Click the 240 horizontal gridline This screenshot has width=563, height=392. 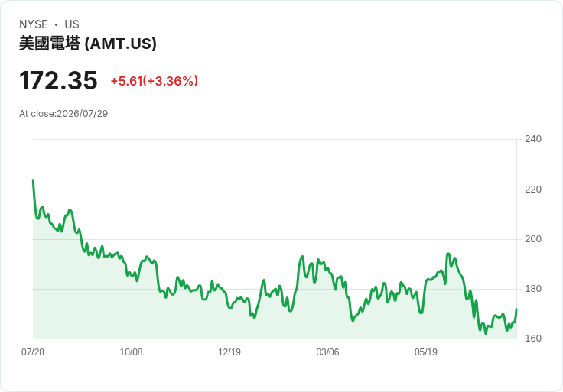click(x=275, y=139)
